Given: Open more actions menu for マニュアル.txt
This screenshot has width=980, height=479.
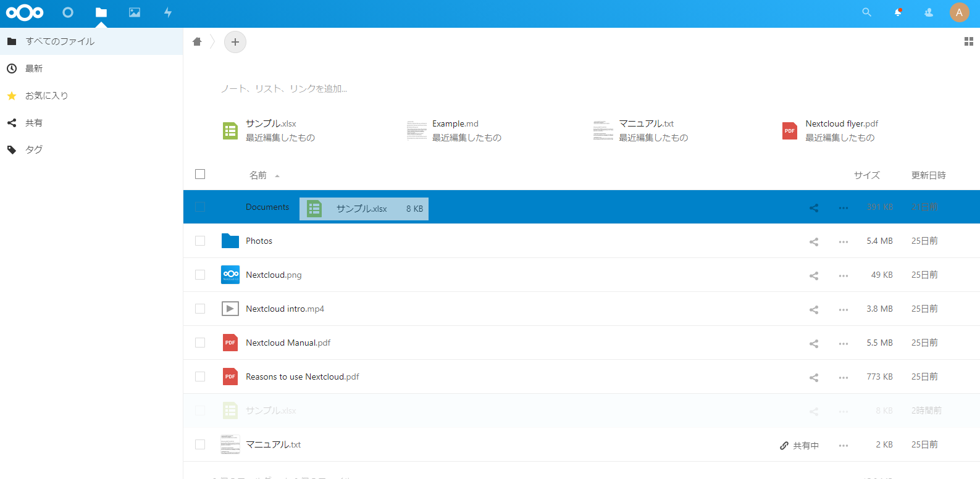Looking at the screenshot, I should 844,446.
